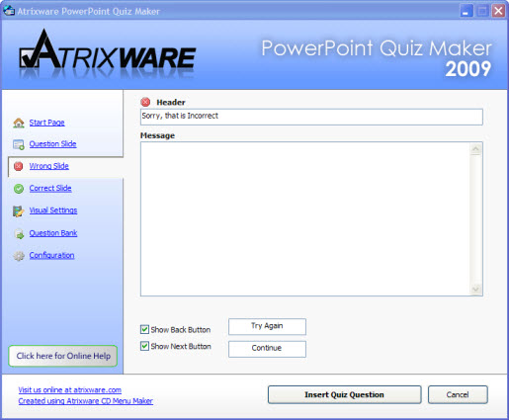
Task: Click the Question Slide sidebar icon
Action: click(x=19, y=144)
